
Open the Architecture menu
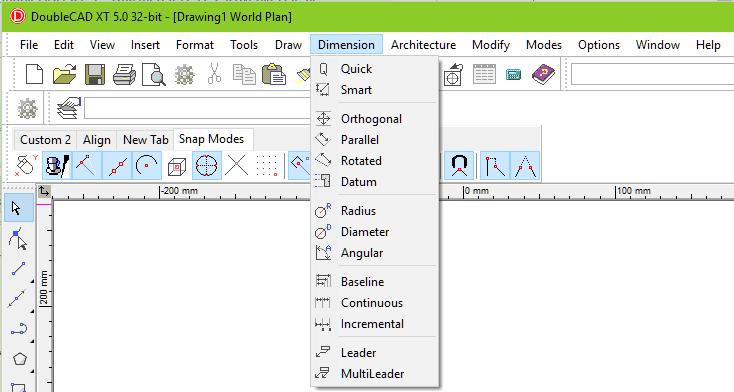(423, 45)
